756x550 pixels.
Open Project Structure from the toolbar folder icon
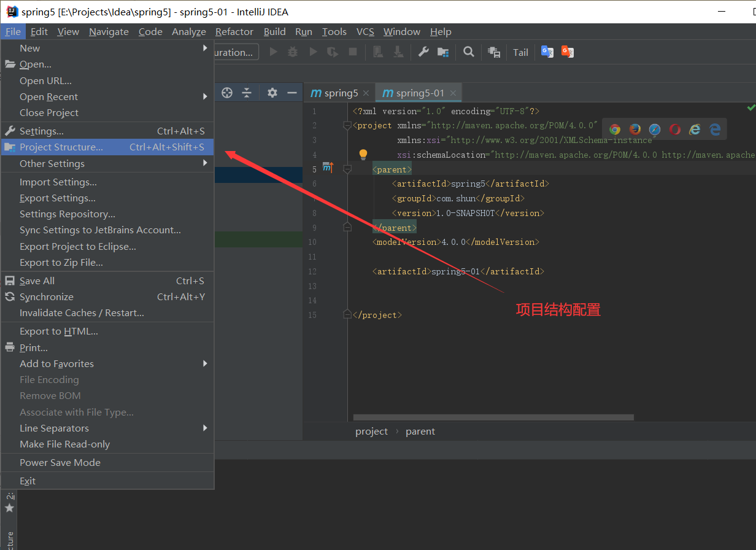pyautogui.click(x=443, y=52)
